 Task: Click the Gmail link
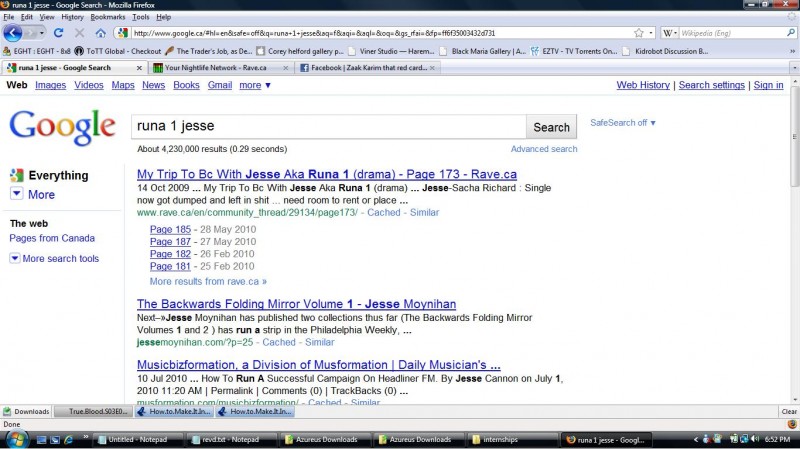tap(220, 85)
